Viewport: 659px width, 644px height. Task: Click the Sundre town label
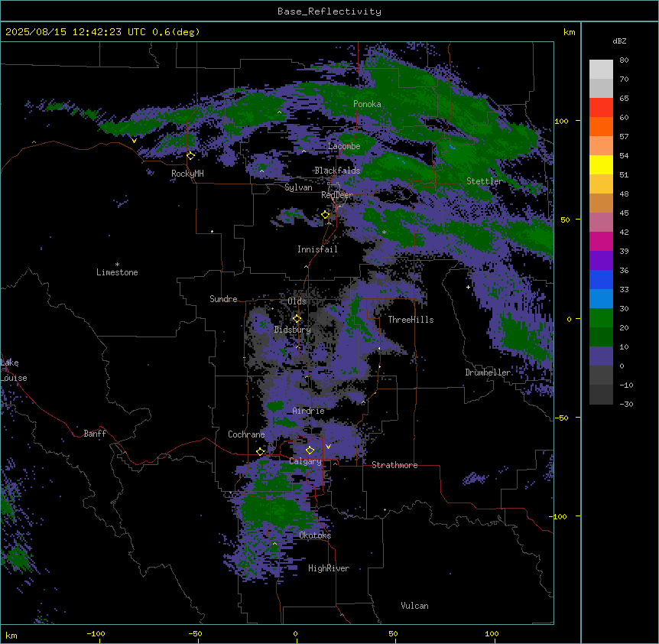point(223,299)
